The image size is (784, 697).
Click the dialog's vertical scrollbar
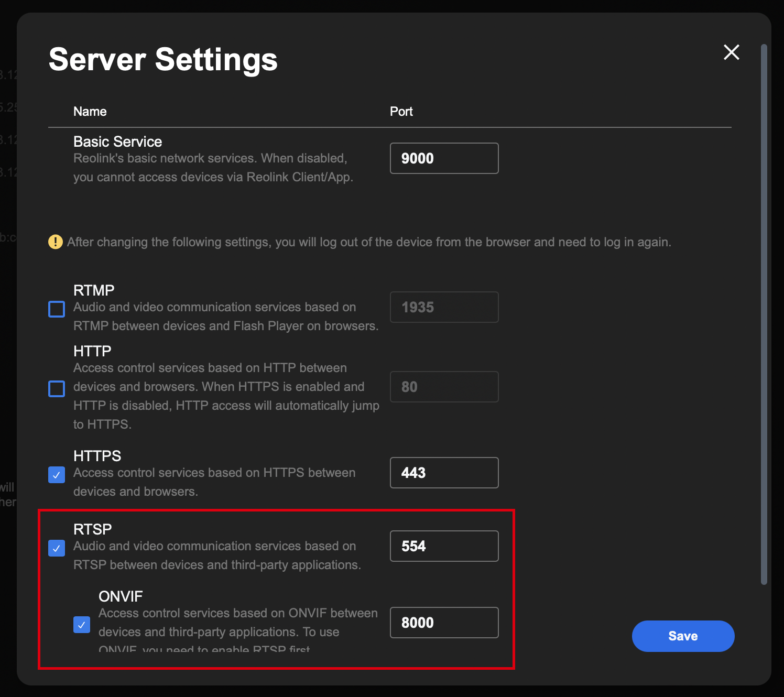pyautogui.click(x=764, y=314)
